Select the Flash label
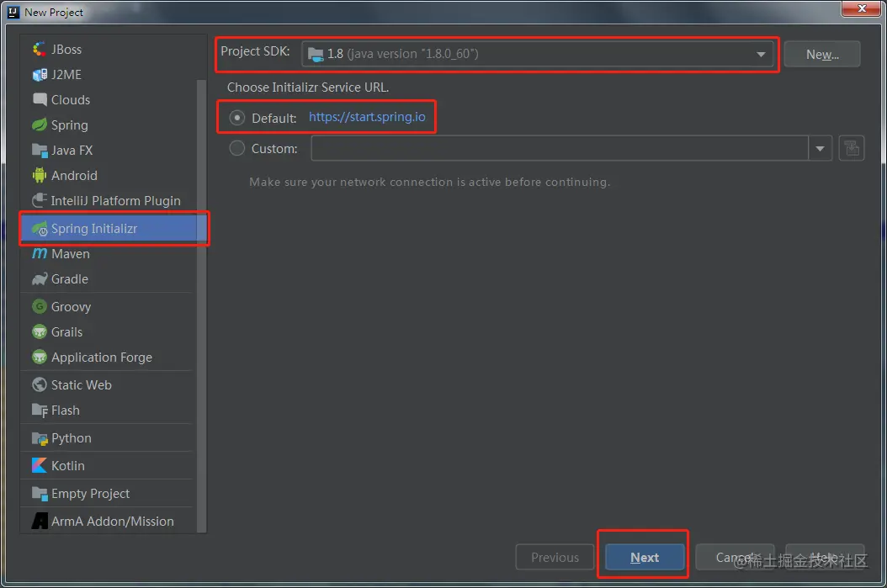This screenshot has width=887, height=588. [x=66, y=411]
